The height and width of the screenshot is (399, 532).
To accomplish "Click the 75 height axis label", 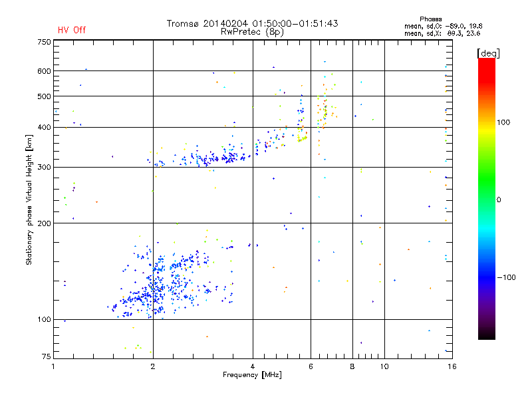I will click(47, 356).
